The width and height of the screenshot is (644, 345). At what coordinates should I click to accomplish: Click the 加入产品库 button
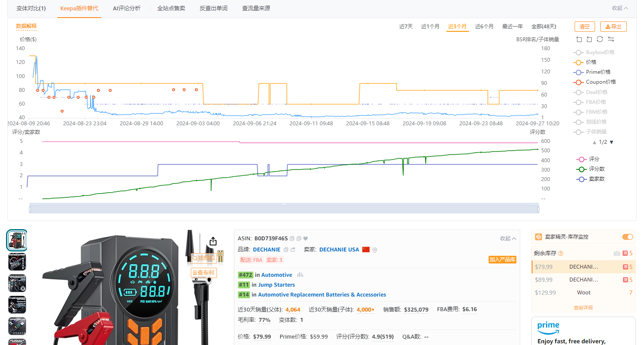click(x=503, y=260)
